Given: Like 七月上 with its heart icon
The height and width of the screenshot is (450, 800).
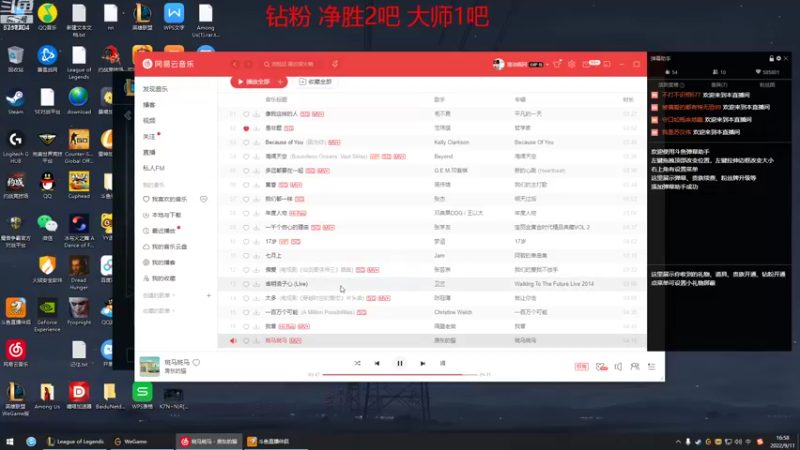Looking at the screenshot, I should [246, 256].
